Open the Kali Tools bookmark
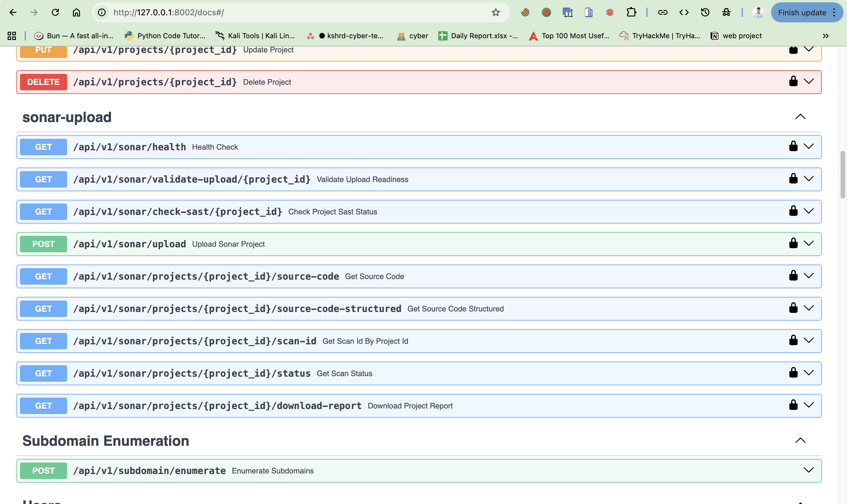 pyautogui.click(x=255, y=36)
